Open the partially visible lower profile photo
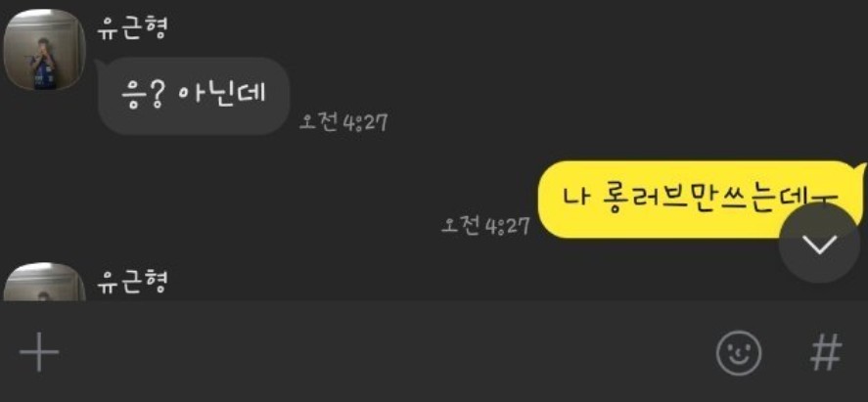The image size is (868, 402). tap(44, 282)
